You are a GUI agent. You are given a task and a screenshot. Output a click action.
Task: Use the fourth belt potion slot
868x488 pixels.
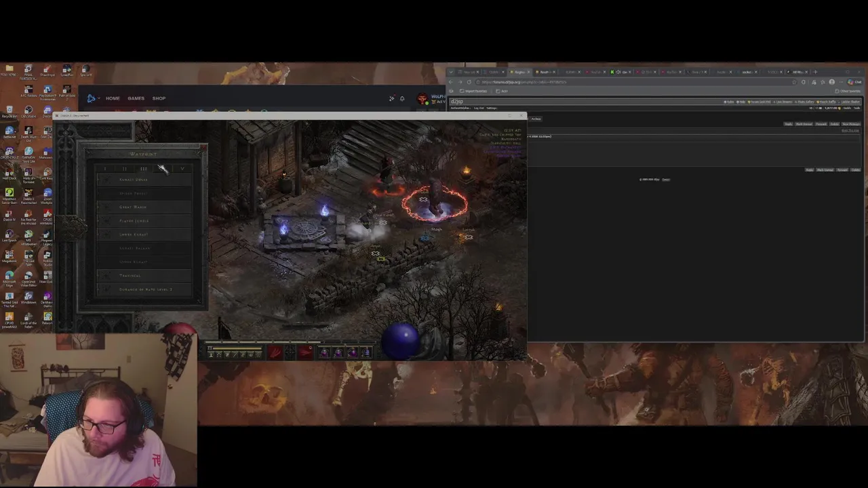tap(366, 352)
